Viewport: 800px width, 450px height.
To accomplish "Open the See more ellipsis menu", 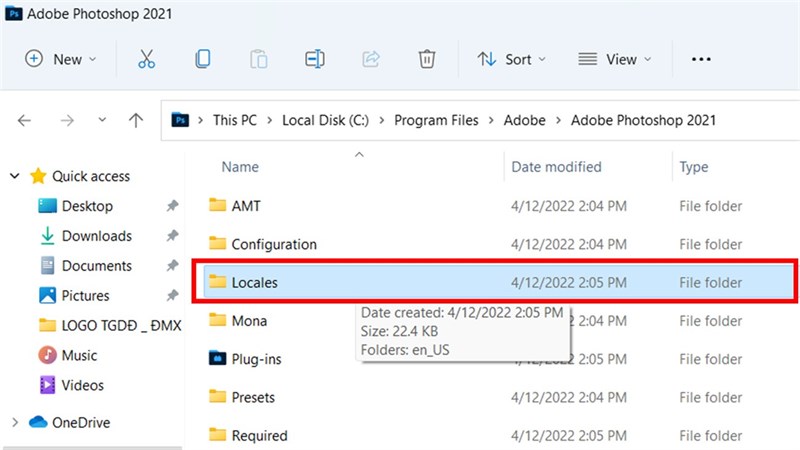I will [x=701, y=59].
